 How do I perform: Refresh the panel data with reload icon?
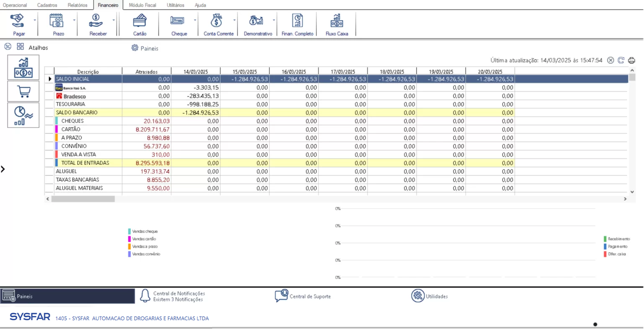621,60
